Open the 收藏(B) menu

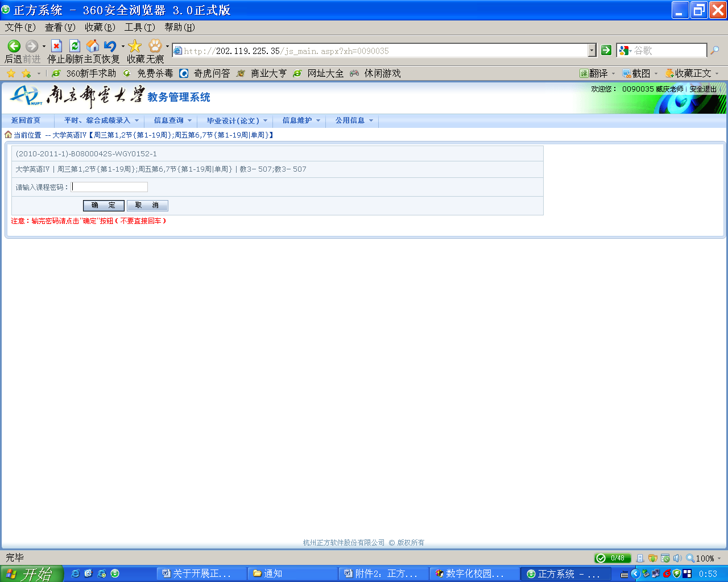[x=100, y=27]
